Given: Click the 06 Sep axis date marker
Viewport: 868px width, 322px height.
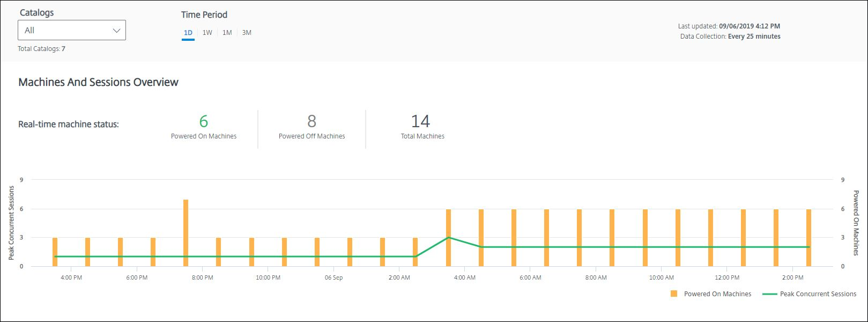Looking at the screenshot, I should 333,277.
